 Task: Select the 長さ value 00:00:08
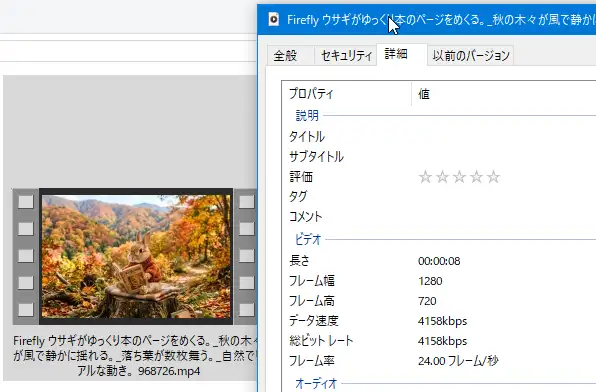coord(439,261)
